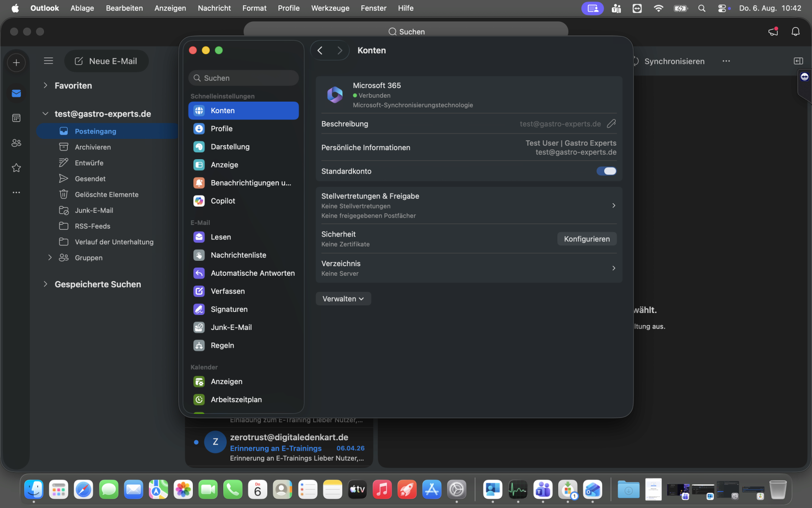
Task: Open the Gesendet folder
Action: [x=108, y=179]
